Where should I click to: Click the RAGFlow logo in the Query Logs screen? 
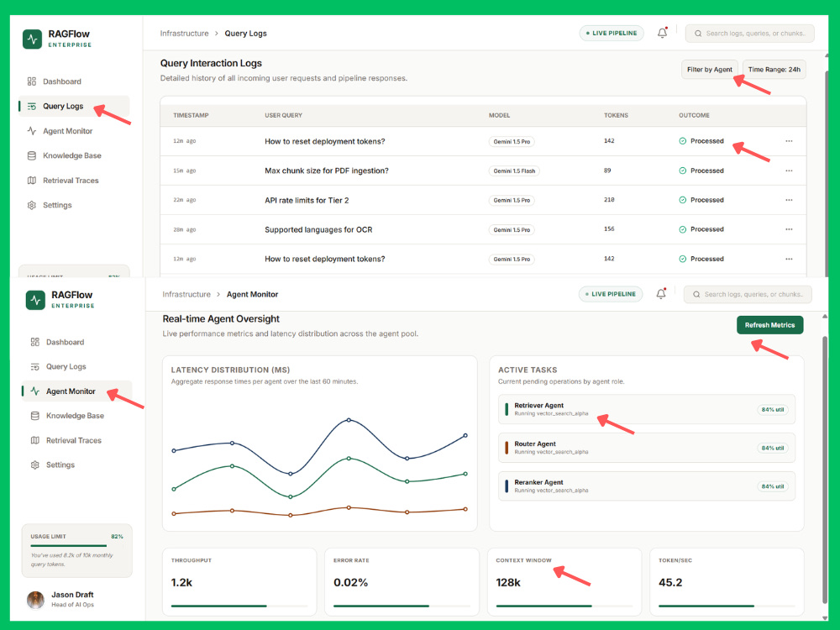coord(32,39)
